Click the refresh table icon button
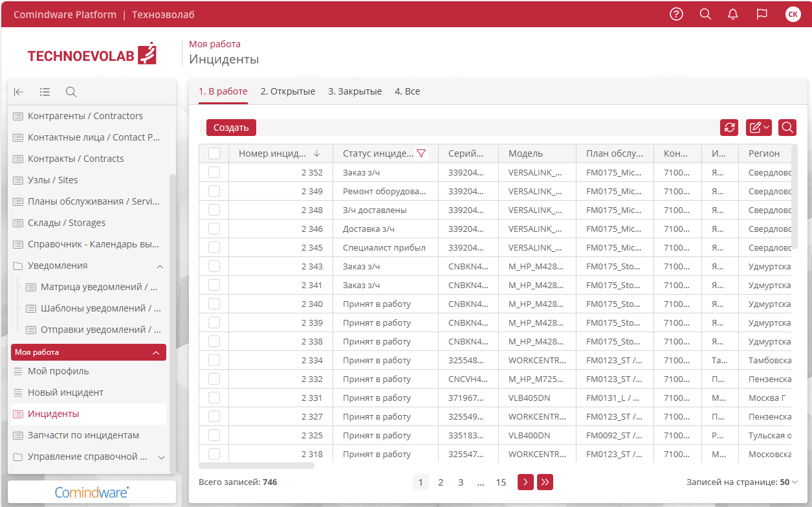 729,128
